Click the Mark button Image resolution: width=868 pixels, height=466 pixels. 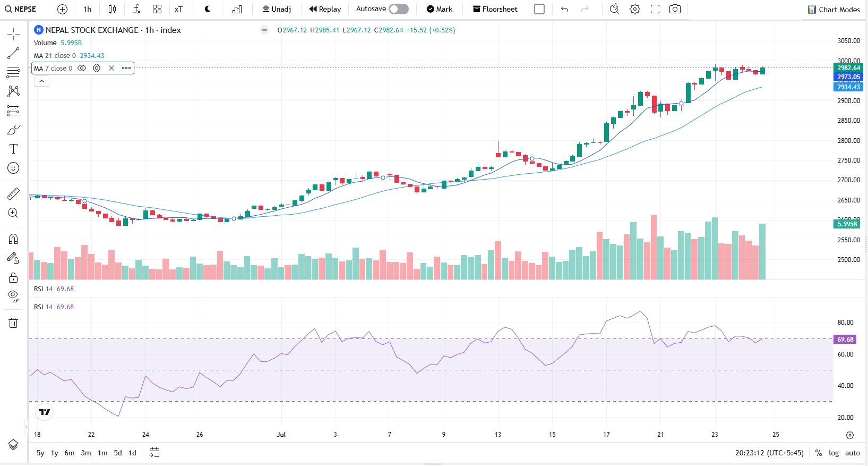(x=440, y=9)
